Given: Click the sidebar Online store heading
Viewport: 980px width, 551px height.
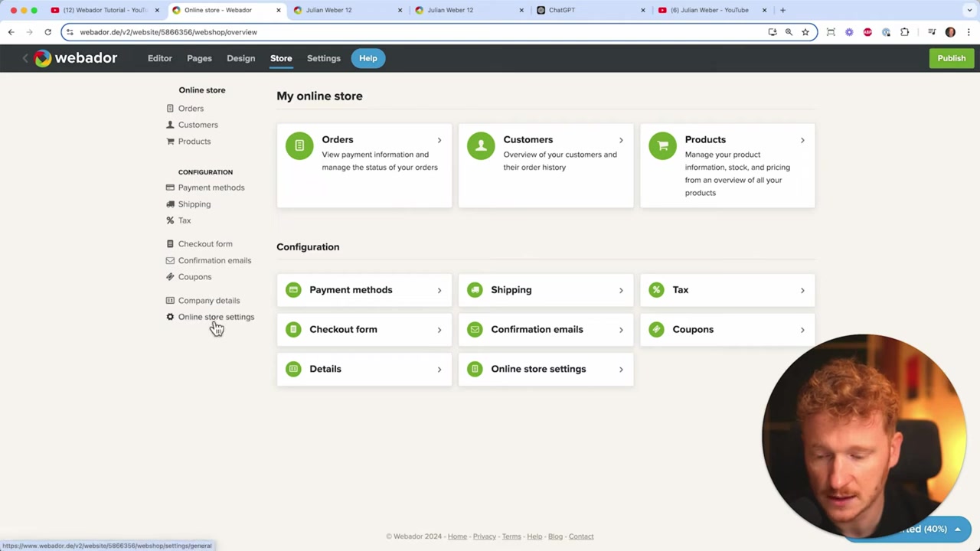Looking at the screenshot, I should pos(202,90).
